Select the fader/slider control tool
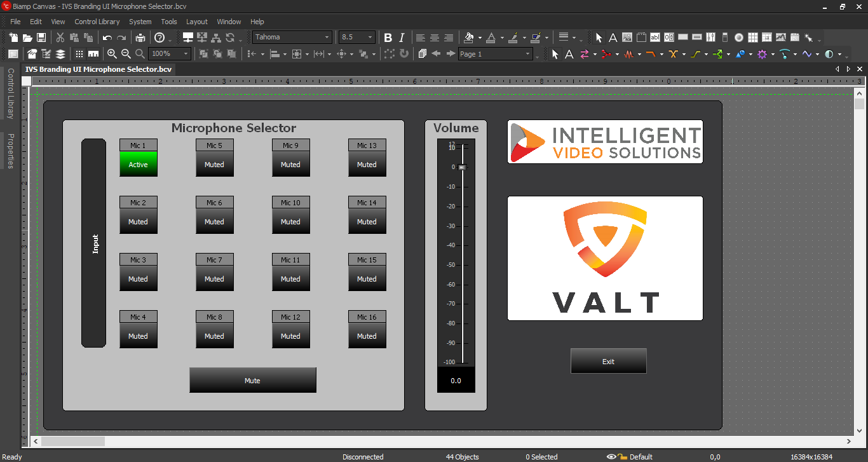868x462 pixels. pos(711,37)
